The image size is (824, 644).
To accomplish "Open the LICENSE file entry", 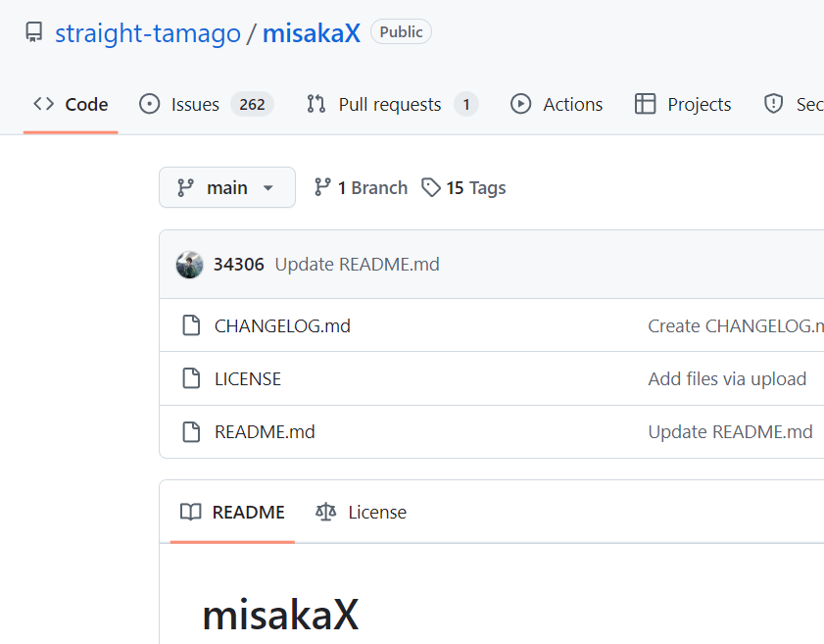I will point(248,379).
